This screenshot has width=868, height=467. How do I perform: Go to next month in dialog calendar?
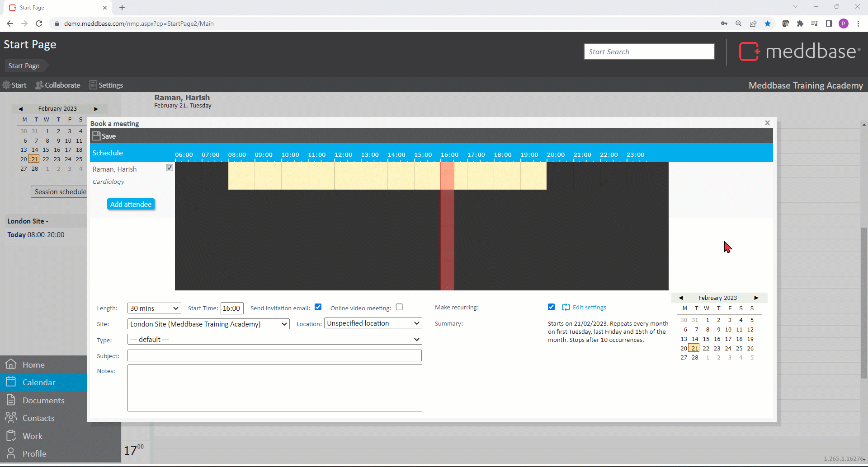coord(756,298)
